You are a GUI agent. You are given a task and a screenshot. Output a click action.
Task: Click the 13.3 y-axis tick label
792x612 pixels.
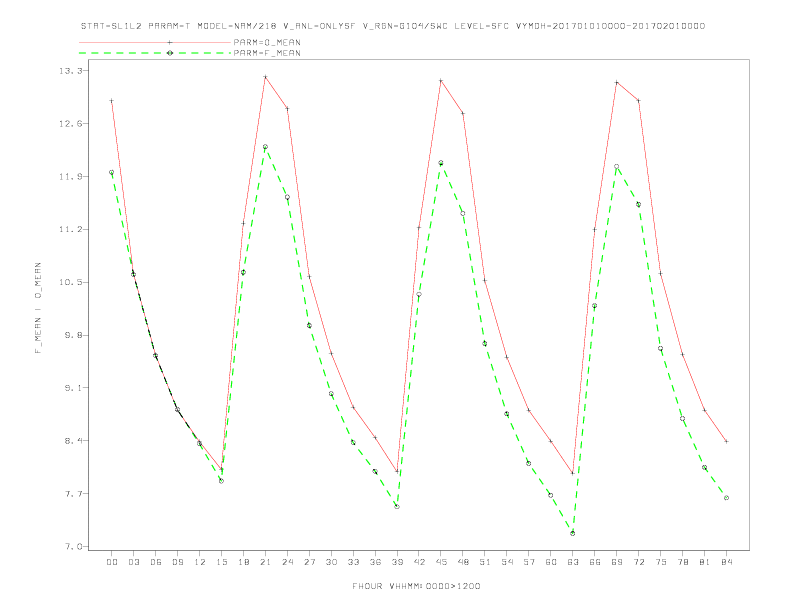click(x=69, y=71)
